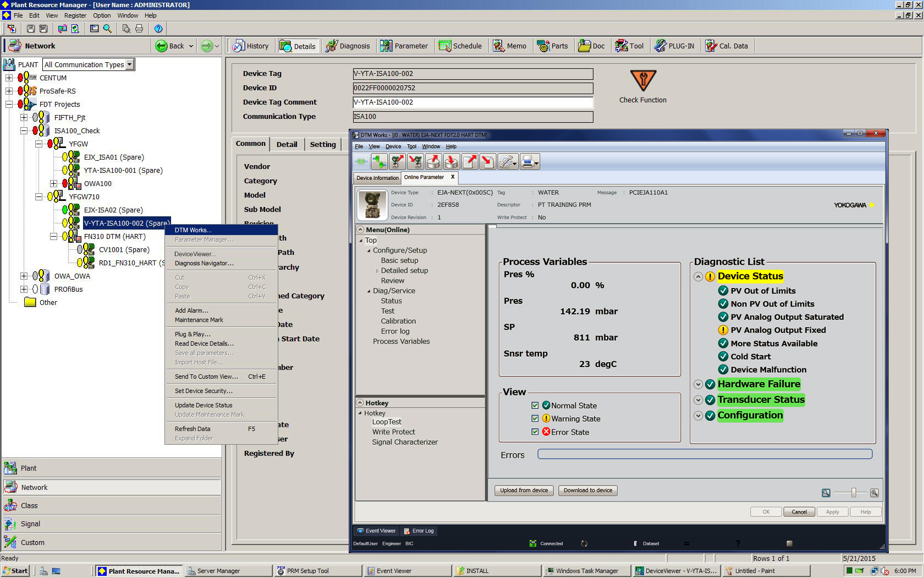The image size is (924, 578).
Task: Expand the Hardware Failure diagnostic group
Action: [x=698, y=385]
